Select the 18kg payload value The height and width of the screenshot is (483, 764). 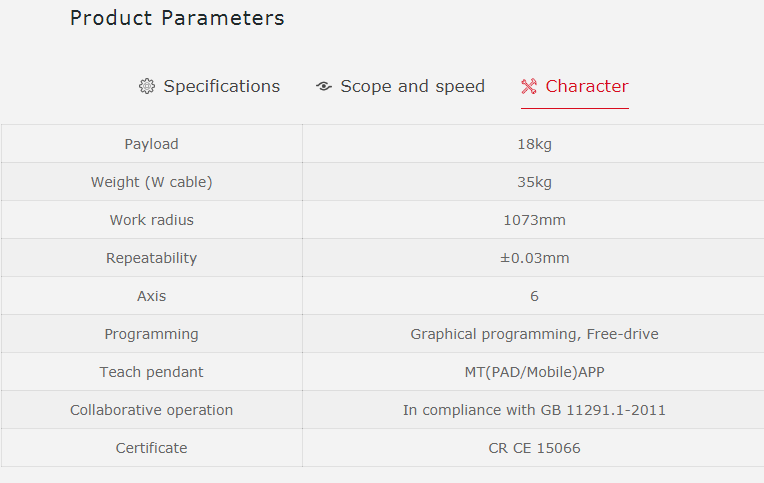534,144
